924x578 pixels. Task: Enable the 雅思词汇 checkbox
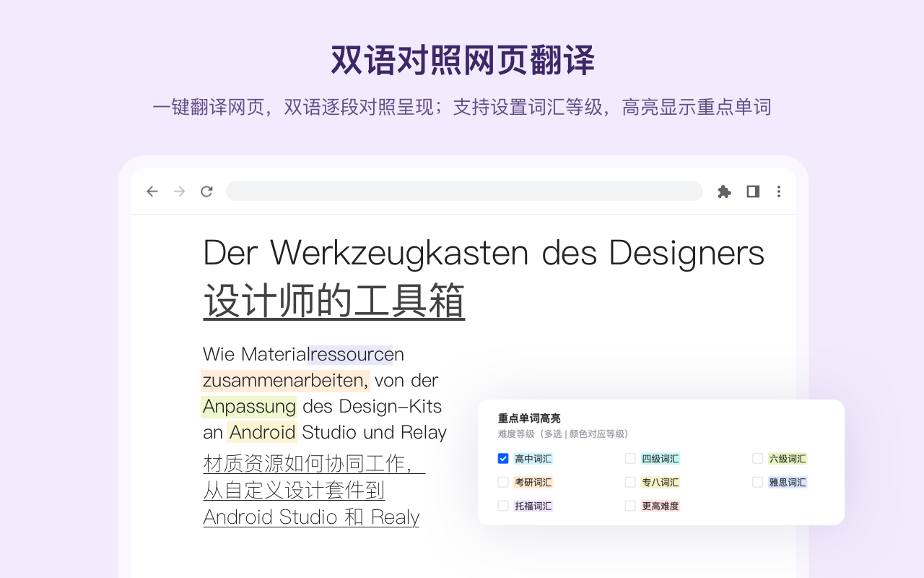(757, 482)
